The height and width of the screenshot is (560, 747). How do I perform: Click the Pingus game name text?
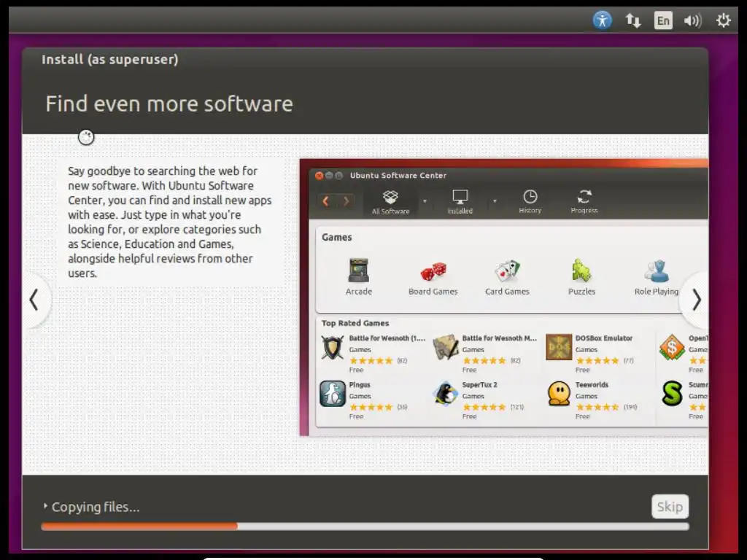(x=359, y=385)
